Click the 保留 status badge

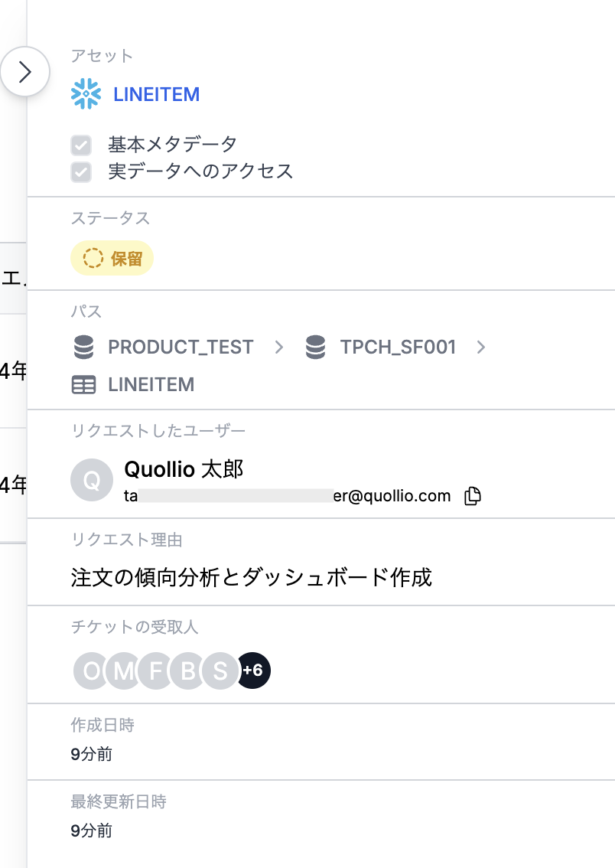click(112, 258)
